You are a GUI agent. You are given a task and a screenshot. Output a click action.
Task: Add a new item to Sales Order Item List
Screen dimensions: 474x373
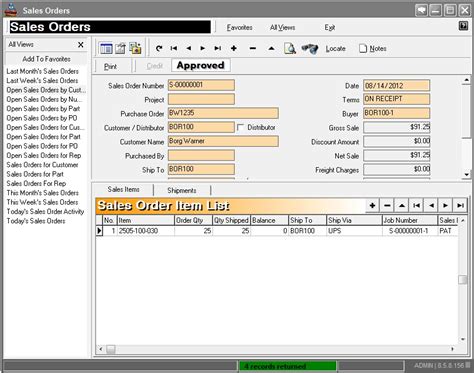coord(372,205)
